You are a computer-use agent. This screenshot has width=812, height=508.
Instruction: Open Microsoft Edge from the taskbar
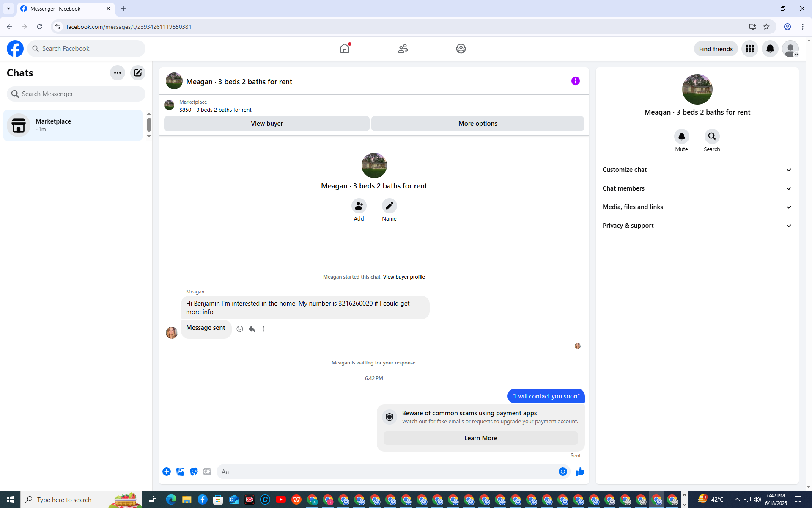pyautogui.click(x=171, y=500)
